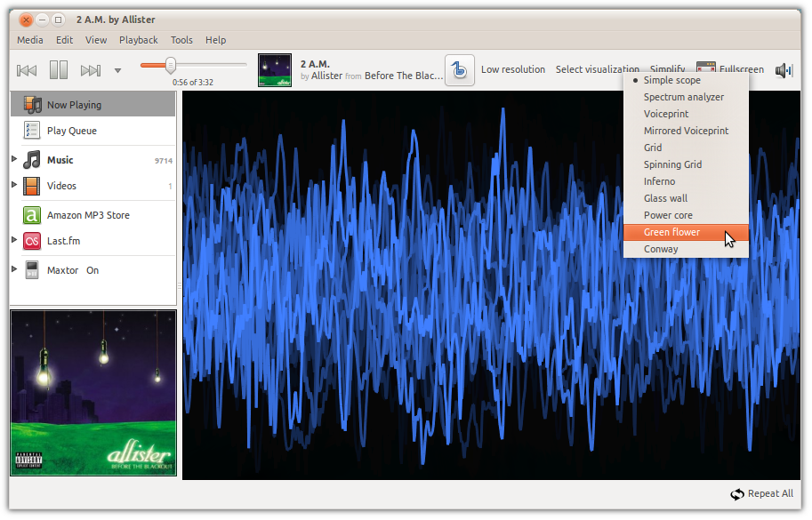Screen dimensions: 812x520
Task: Choose the Conway visualization
Action: click(661, 249)
